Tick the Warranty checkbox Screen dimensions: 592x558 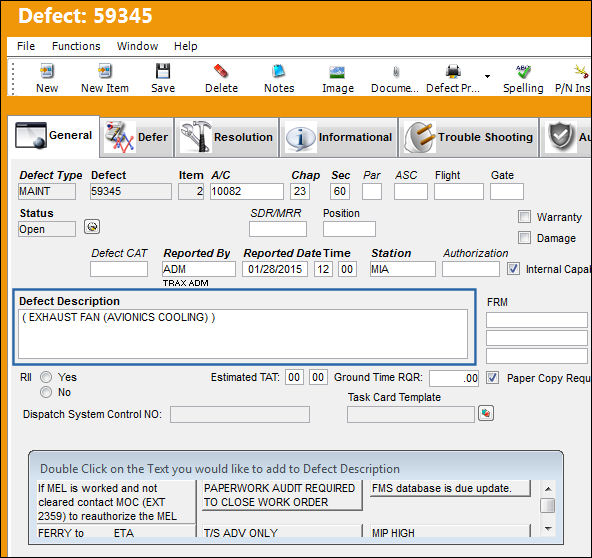524,217
